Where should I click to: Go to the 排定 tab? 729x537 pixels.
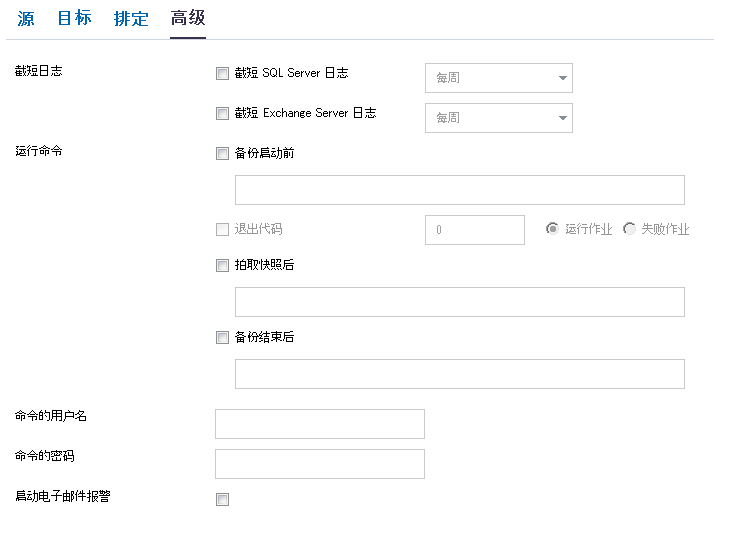pyautogui.click(x=131, y=19)
